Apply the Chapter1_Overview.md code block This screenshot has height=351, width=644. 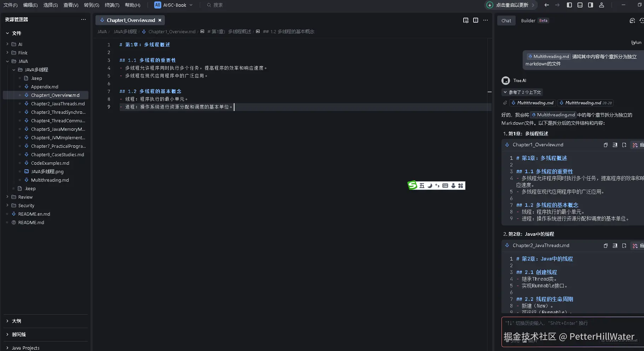637,145
